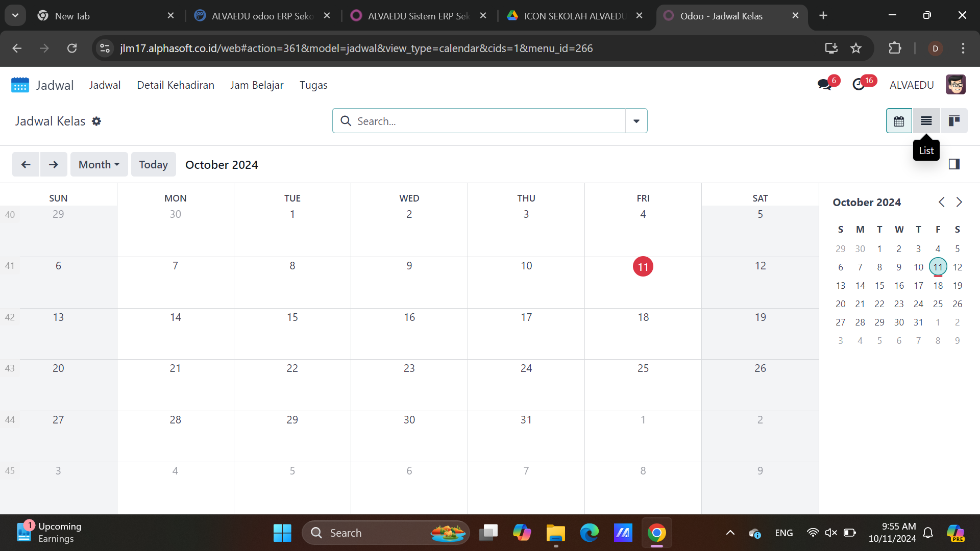Image resolution: width=980 pixels, height=551 pixels.
Task: Open the messages chat icon
Action: point(824,85)
